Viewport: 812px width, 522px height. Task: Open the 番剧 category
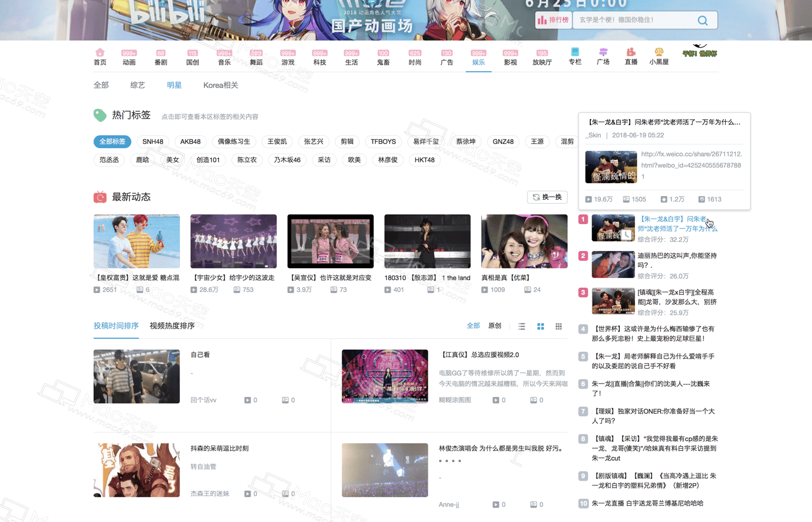(x=161, y=58)
